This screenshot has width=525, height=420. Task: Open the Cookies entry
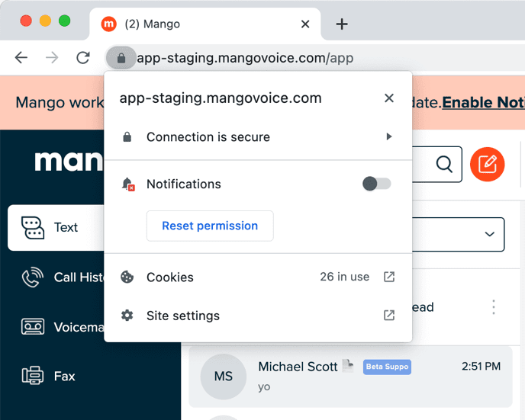coord(258,277)
